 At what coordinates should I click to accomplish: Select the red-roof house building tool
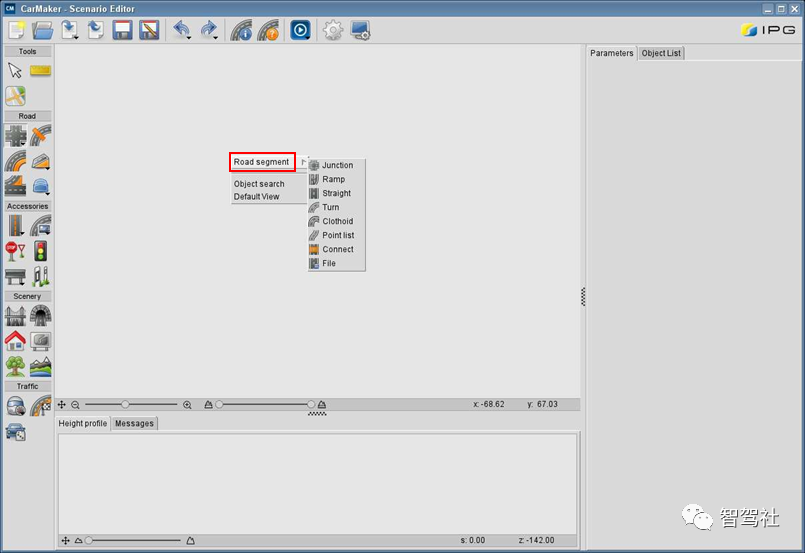coord(15,341)
